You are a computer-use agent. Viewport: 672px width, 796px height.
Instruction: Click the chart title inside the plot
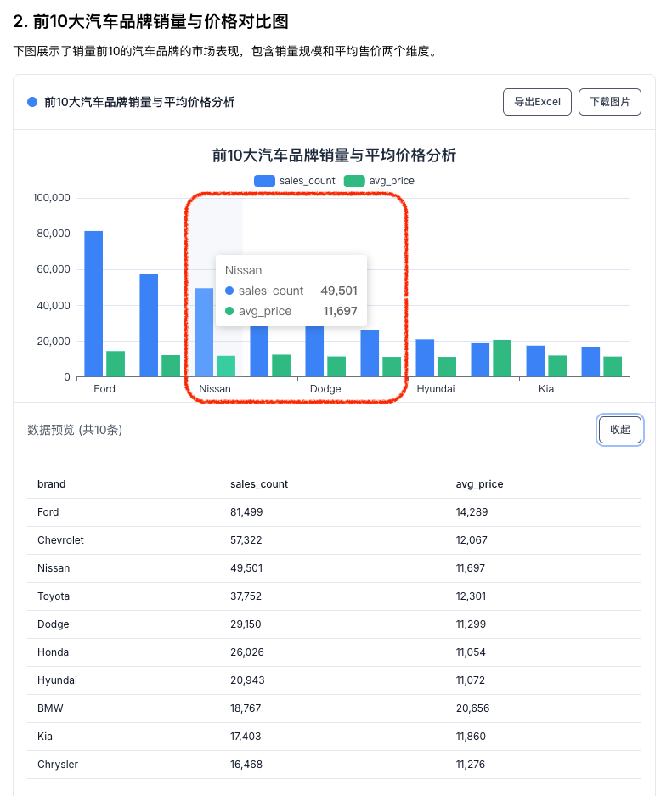334,155
